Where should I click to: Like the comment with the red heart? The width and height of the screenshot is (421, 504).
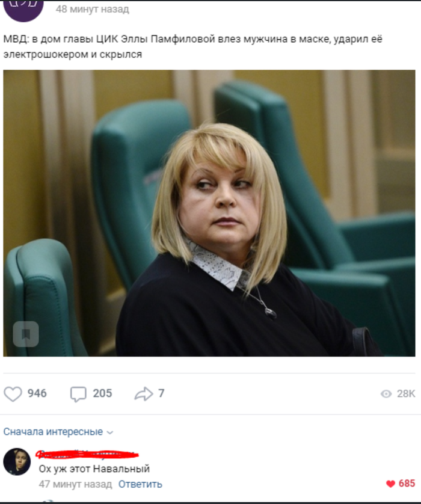click(x=390, y=484)
